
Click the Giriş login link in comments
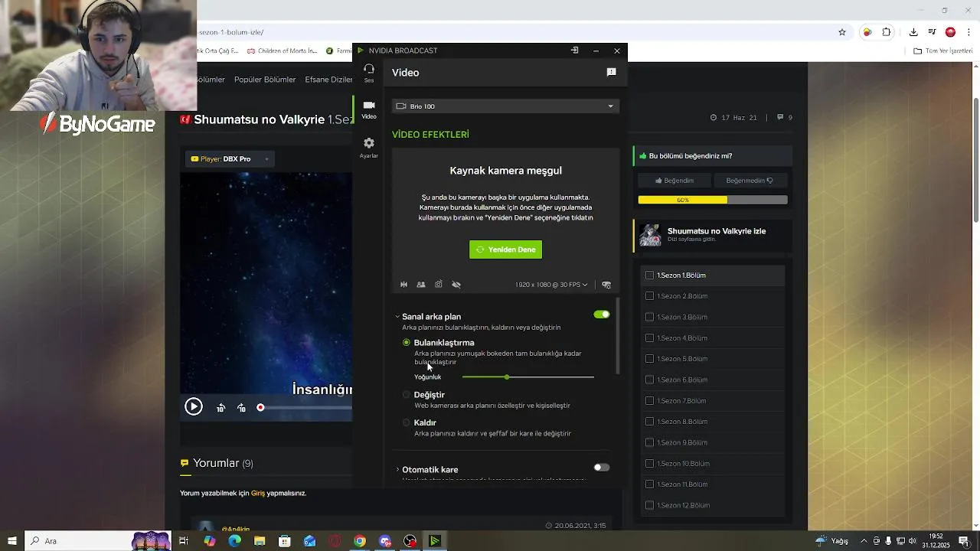[258, 494]
